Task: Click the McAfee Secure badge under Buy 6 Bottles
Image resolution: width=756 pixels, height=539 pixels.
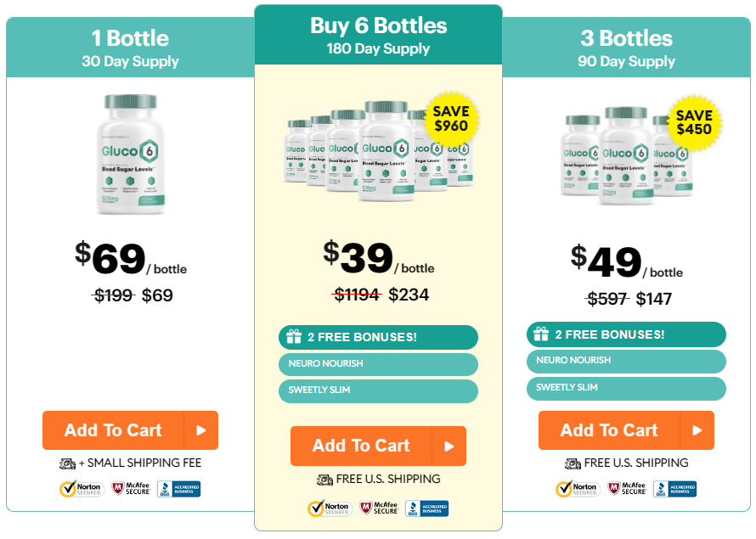Action: click(x=377, y=508)
